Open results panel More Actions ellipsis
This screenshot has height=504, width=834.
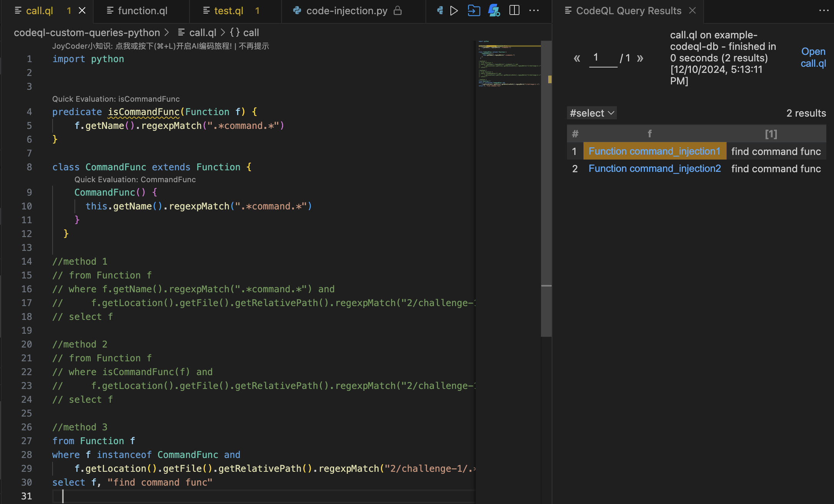pos(824,11)
